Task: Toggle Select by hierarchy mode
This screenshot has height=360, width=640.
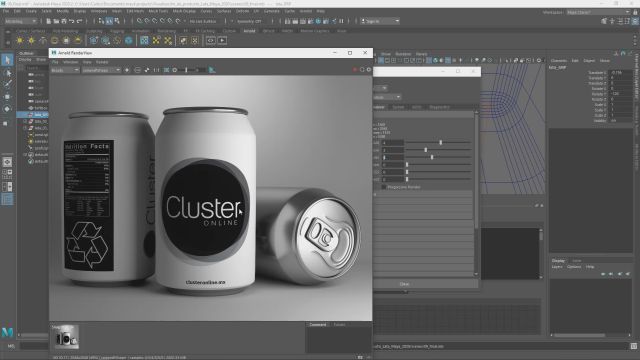Action: pyautogui.click(x=101, y=21)
